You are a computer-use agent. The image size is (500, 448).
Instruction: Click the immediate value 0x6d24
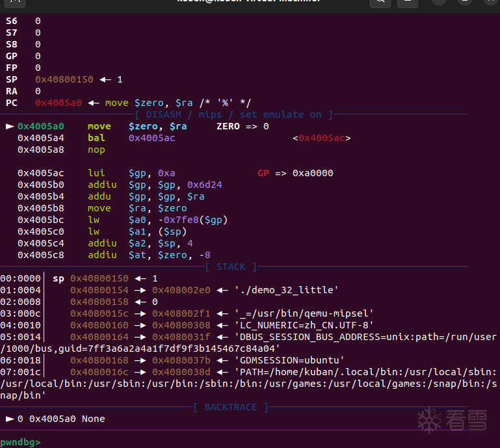[x=204, y=185]
